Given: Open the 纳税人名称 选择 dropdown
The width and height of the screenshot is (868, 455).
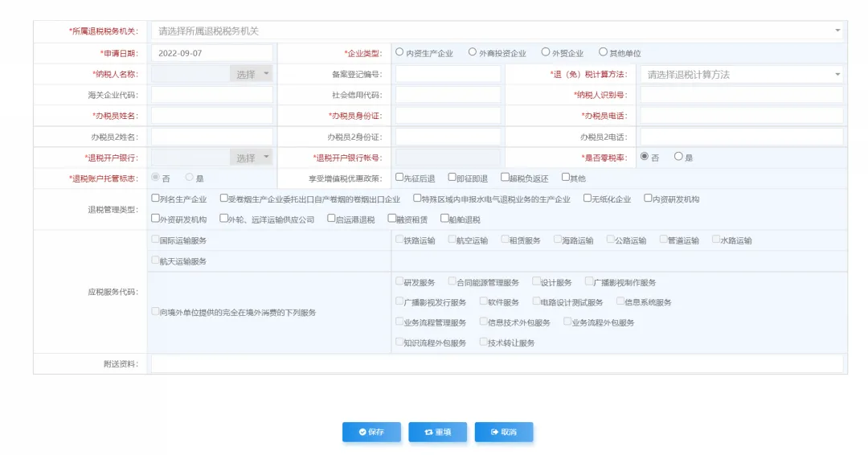Looking at the screenshot, I should pyautogui.click(x=252, y=74).
